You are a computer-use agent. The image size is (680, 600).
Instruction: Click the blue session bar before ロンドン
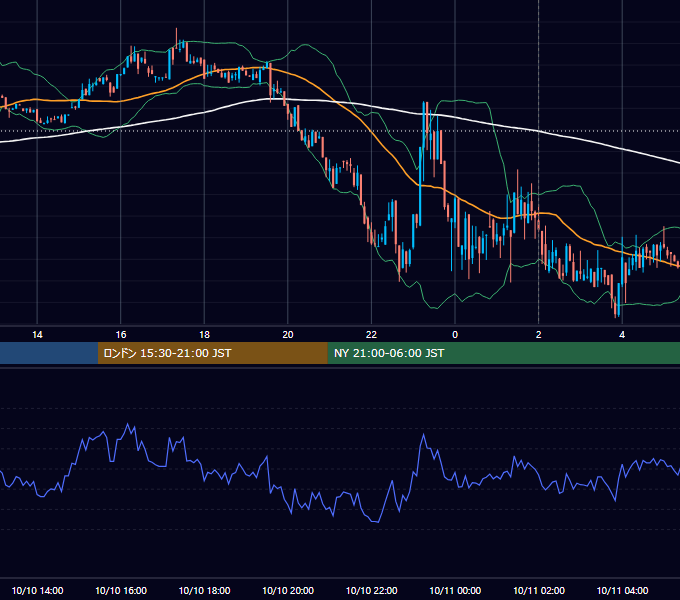click(49, 353)
